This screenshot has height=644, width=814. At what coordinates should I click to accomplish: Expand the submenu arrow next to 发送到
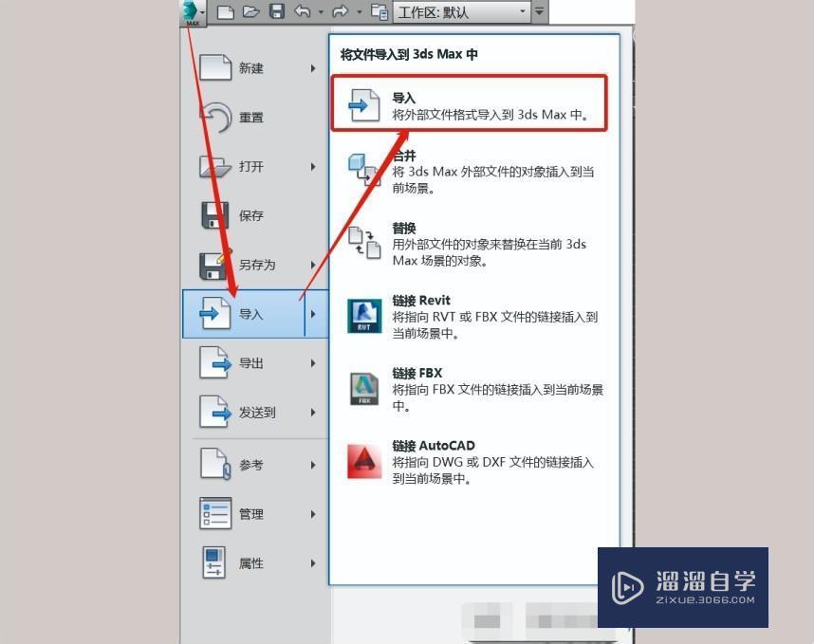[313, 412]
